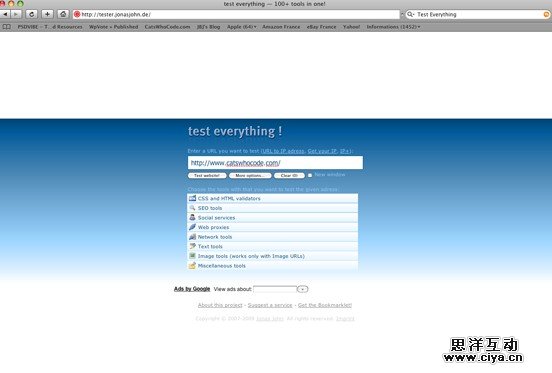Click the View ads about text field
Viewport: 552px width, 373px height.
275,289
